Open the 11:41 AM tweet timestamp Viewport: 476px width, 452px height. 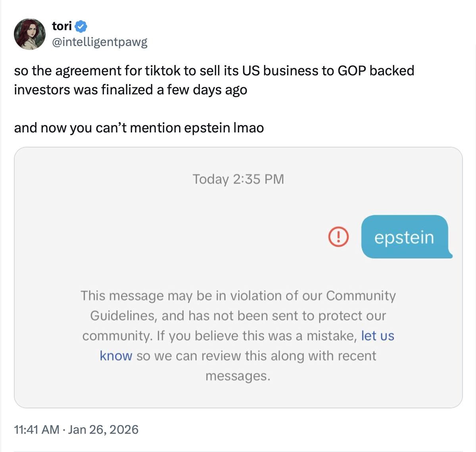[x=36, y=429]
